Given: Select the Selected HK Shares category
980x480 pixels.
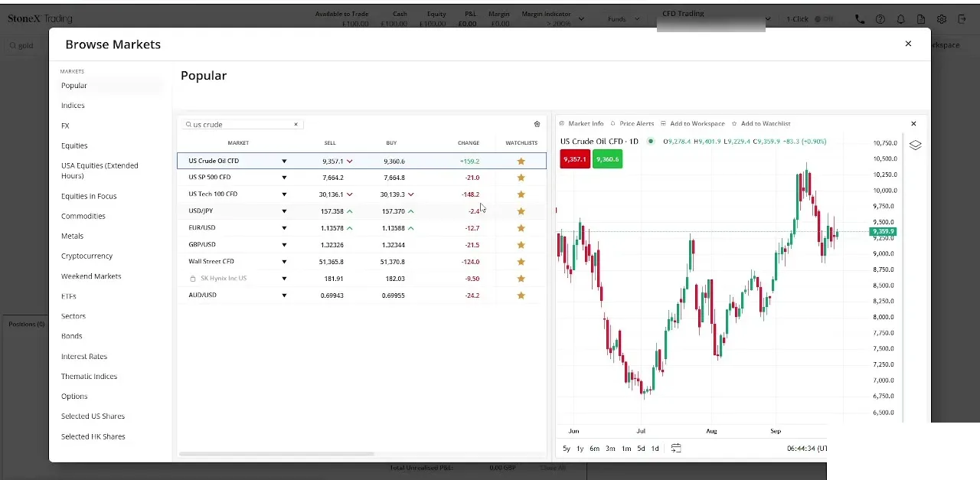Looking at the screenshot, I should pyautogui.click(x=93, y=436).
